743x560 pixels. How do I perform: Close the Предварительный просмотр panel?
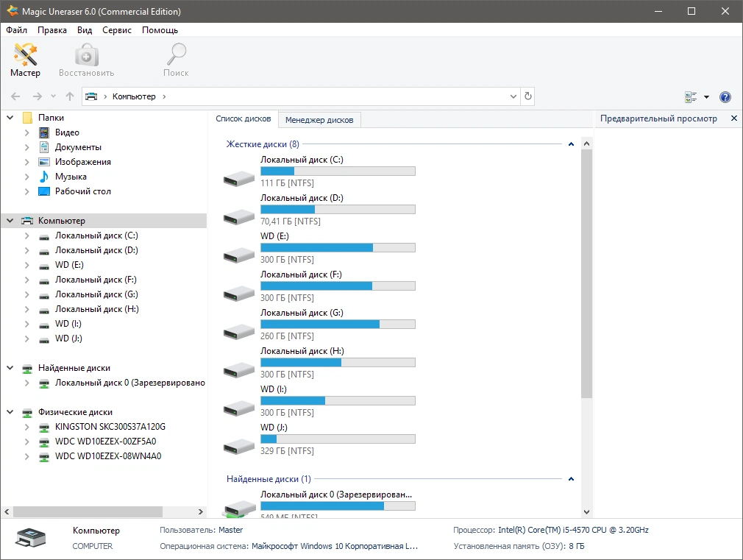click(x=734, y=118)
